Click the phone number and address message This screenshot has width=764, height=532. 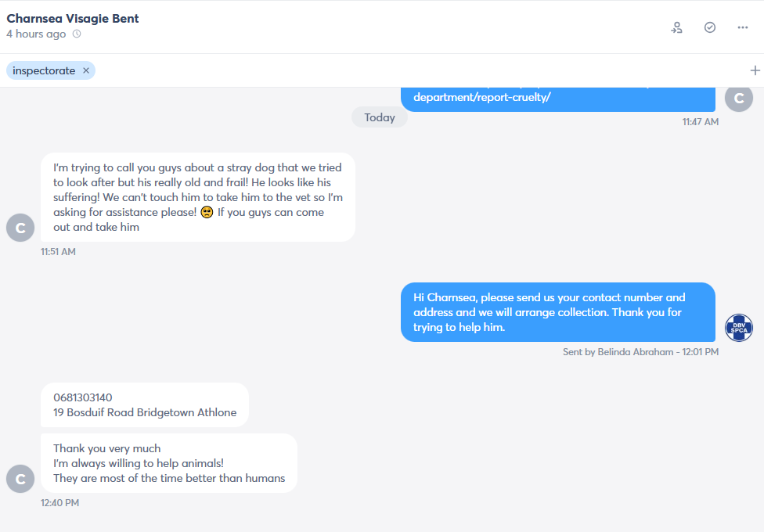click(x=145, y=404)
